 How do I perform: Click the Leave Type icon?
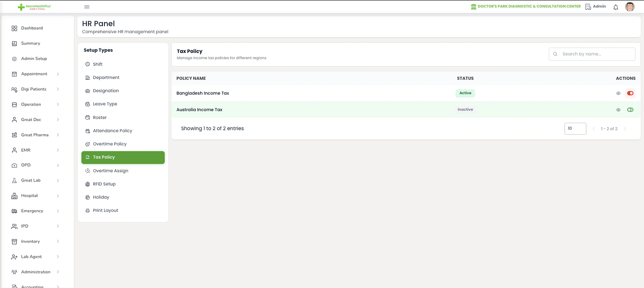(87, 104)
